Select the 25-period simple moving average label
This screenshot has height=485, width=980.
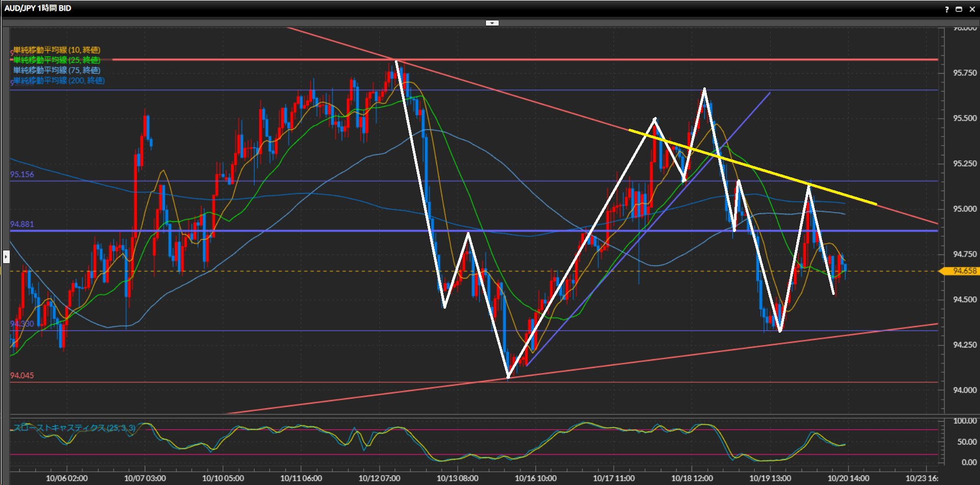[56, 60]
